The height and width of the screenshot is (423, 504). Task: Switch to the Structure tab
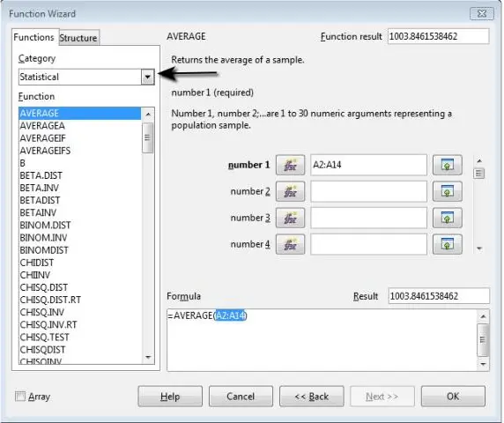(78, 38)
